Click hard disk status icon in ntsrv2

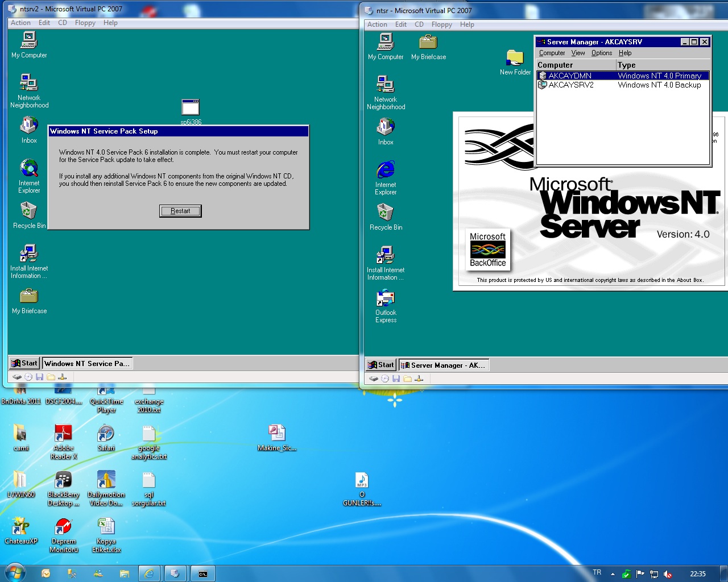(17, 377)
